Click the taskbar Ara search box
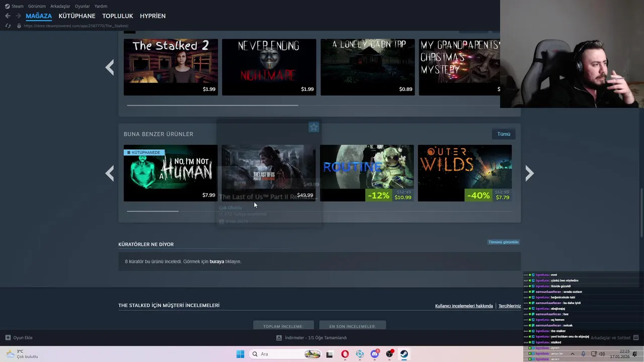644x362 pixels. [286, 354]
